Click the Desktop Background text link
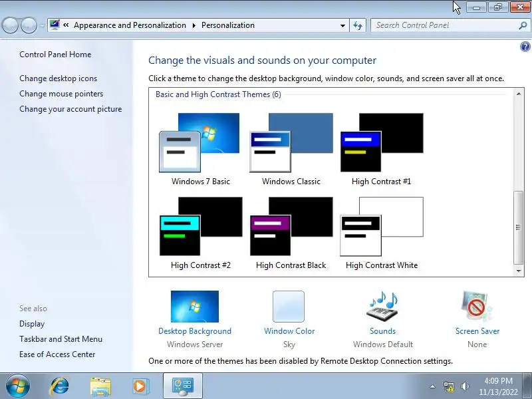Screen dimensions: 532x399 (x=195, y=331)
